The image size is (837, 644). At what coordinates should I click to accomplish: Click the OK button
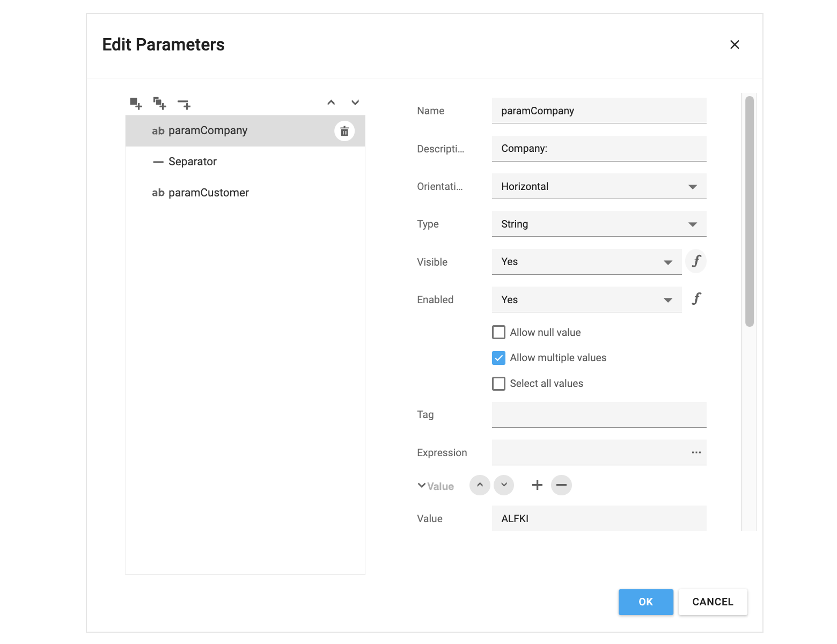pyautogui.click(x=645, y=602)
